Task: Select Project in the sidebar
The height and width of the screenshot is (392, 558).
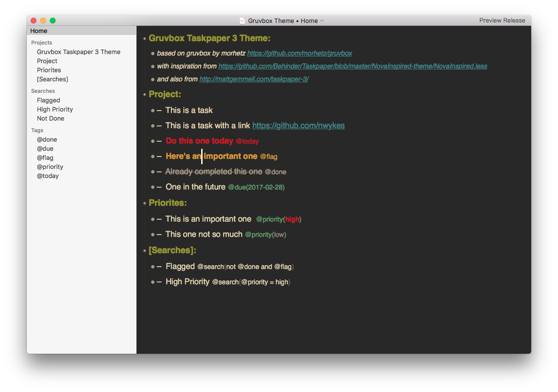Action: [x=47, y=61]
